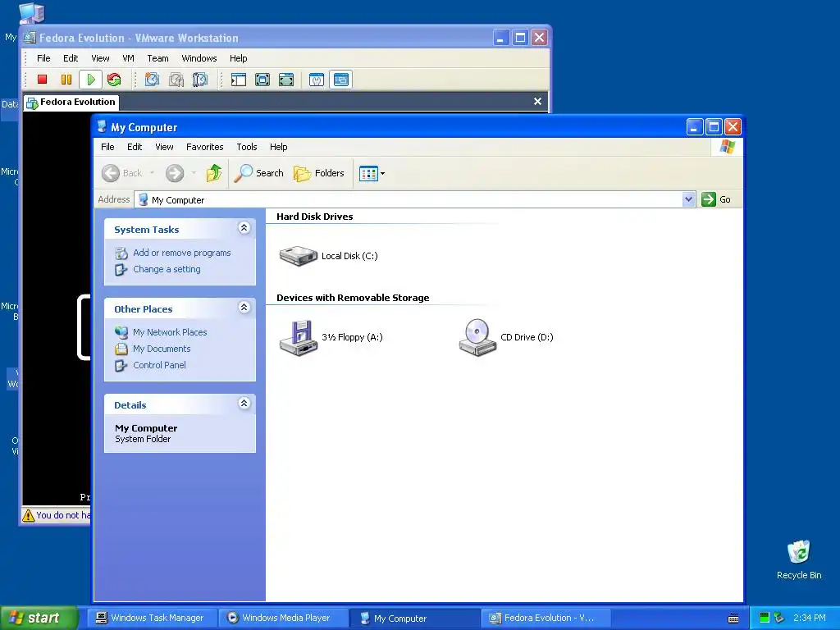The width and height of the screenshot is (840, 630).
Task: Open My Documents link
Action: [162, 349]
